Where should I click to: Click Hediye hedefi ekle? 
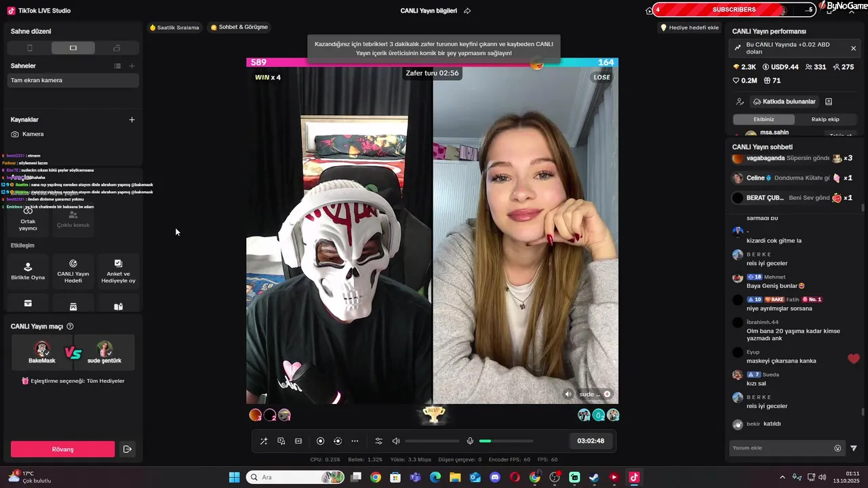pos(690,28)
